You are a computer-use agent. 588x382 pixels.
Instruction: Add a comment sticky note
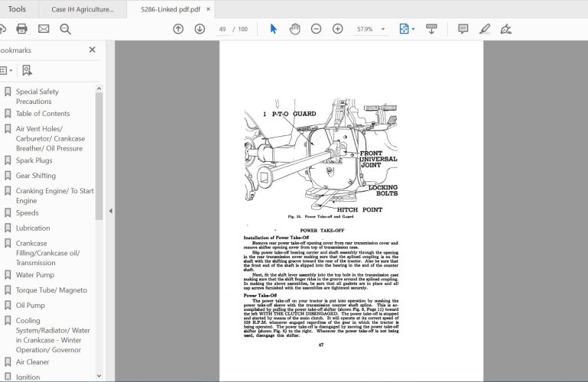point(463,29)
